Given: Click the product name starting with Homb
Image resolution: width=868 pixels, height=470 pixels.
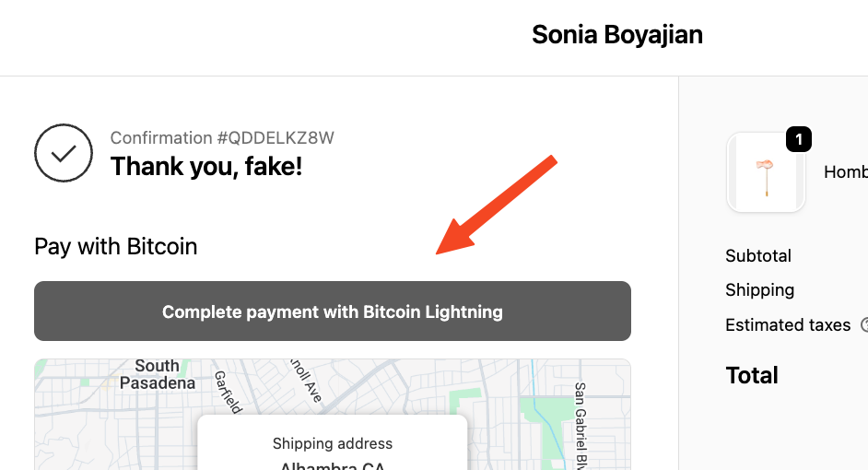Looking at the screenshot, I should (845, 172).
